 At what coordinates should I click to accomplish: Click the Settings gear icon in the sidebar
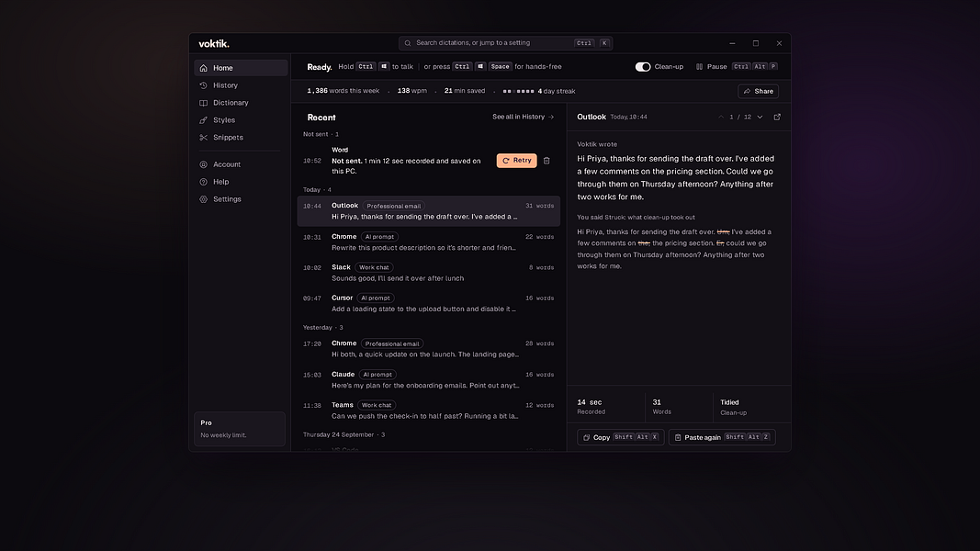[203, 199]
